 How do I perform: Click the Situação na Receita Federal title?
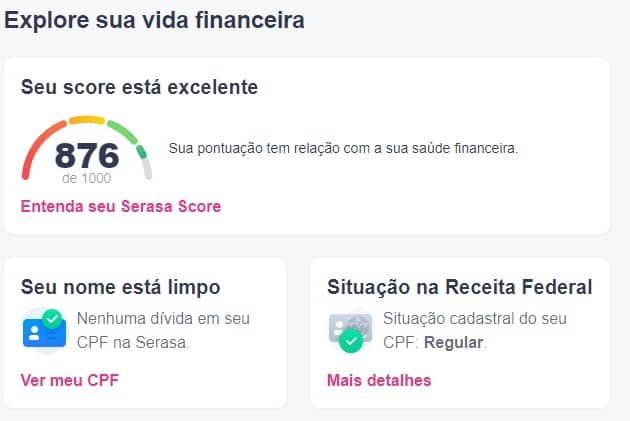pos(460,287)
